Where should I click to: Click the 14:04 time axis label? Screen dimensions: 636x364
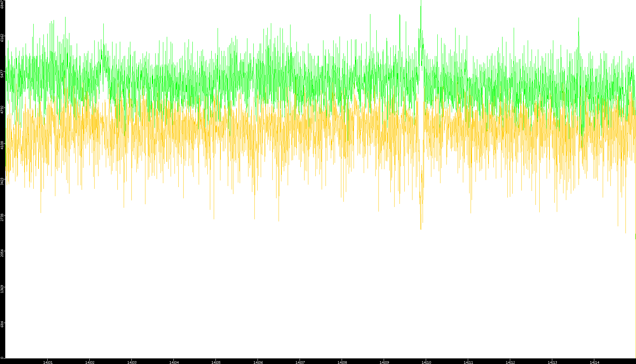tap(174, 362)
